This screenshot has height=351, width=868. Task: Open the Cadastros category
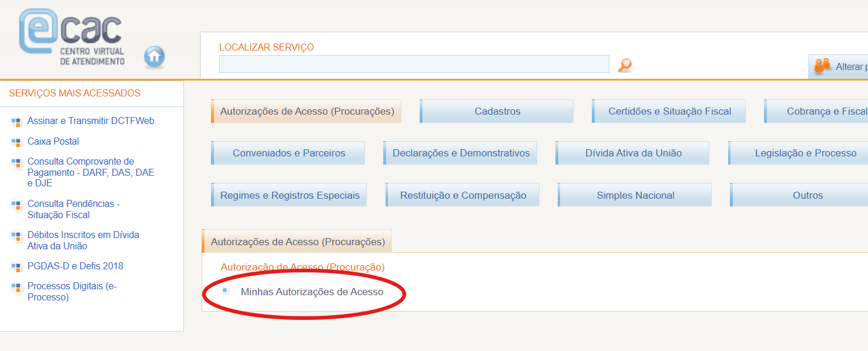(497, 111)
